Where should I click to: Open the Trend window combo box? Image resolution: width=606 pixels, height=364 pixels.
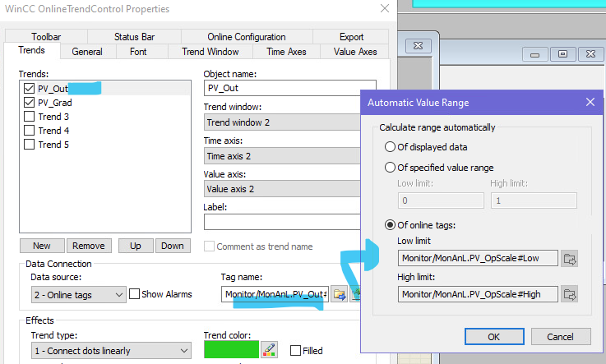(x=282, y=122)
